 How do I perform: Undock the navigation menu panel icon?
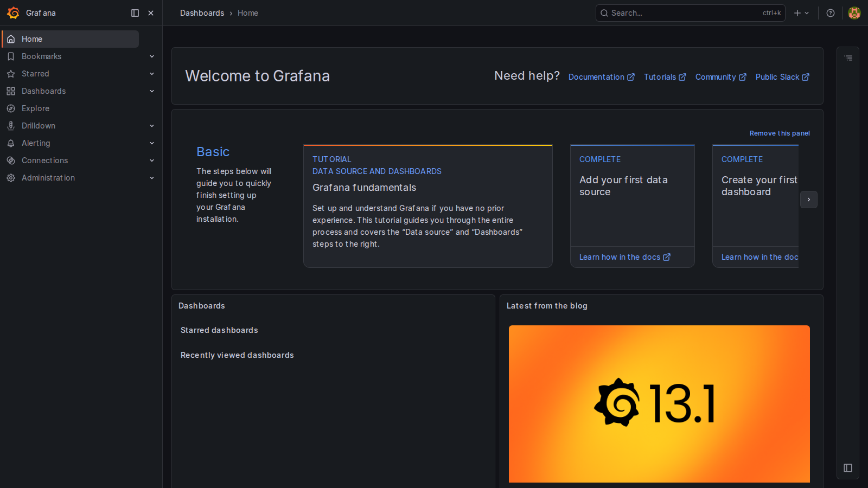(135, 13)
